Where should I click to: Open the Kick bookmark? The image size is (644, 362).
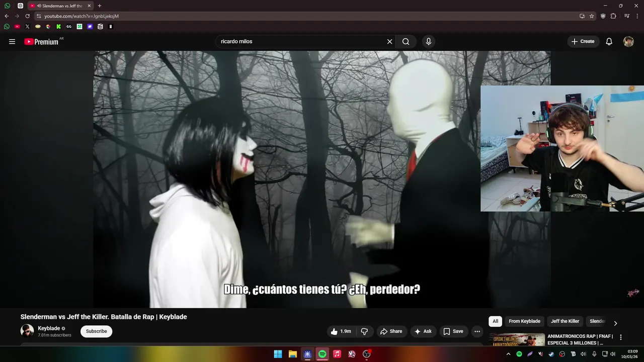58,26
